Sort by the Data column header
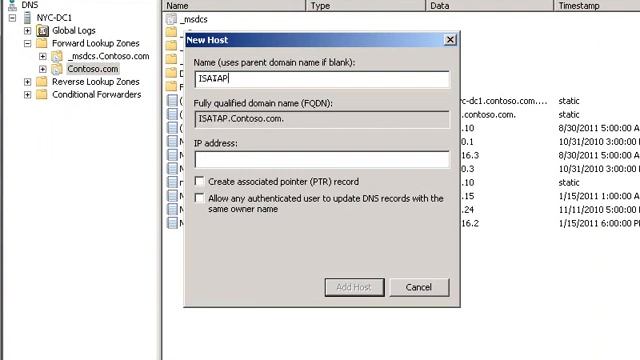The height and width of the screenshot is (360, 640). click(489, 5)
